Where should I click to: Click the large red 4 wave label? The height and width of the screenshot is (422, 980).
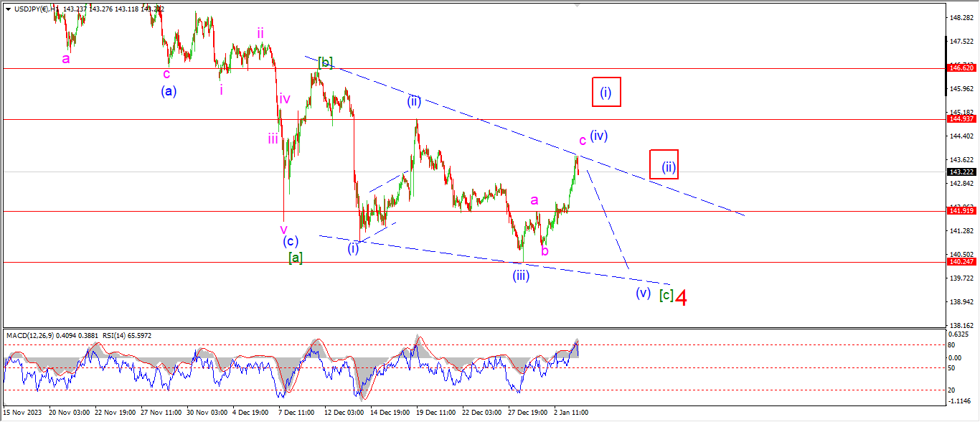[x=682, y=298]
